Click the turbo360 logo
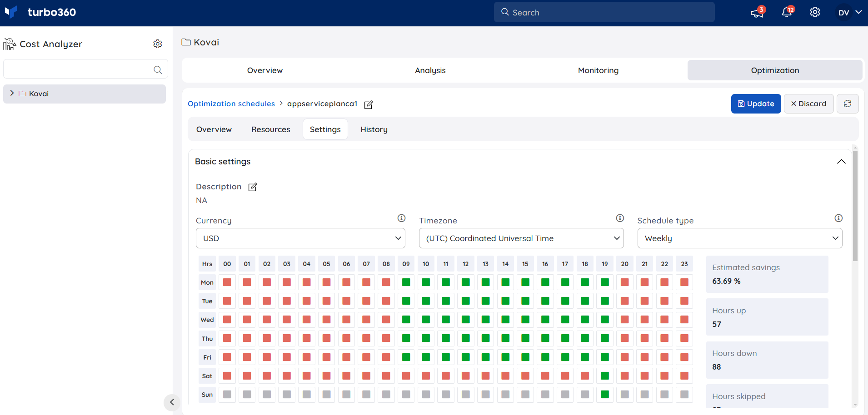 click(x=40, y=12)
